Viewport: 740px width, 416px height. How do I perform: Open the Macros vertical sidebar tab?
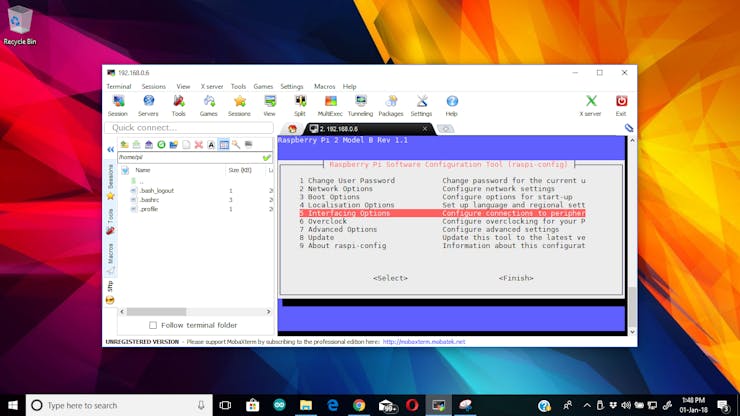tap(110, 258)
